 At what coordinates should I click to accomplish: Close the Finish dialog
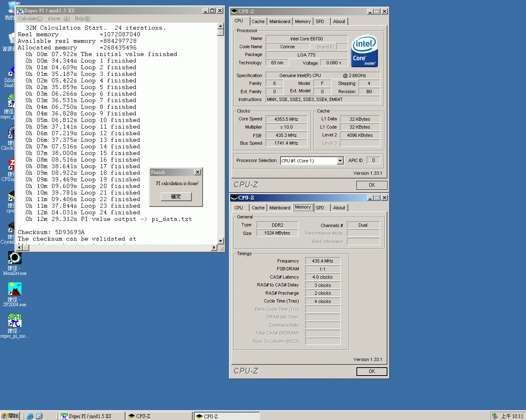198,172
